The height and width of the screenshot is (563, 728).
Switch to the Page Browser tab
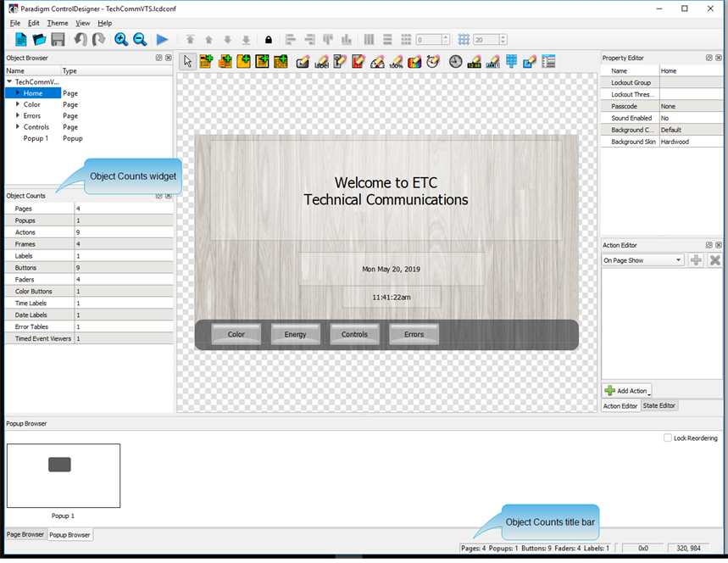pyautogui.click(x=25, y=534)
